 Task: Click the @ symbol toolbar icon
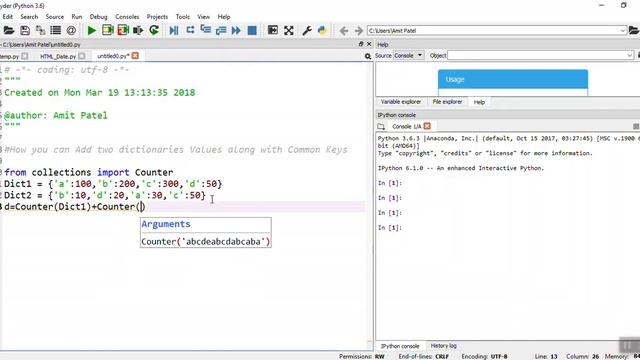(71, 30)
